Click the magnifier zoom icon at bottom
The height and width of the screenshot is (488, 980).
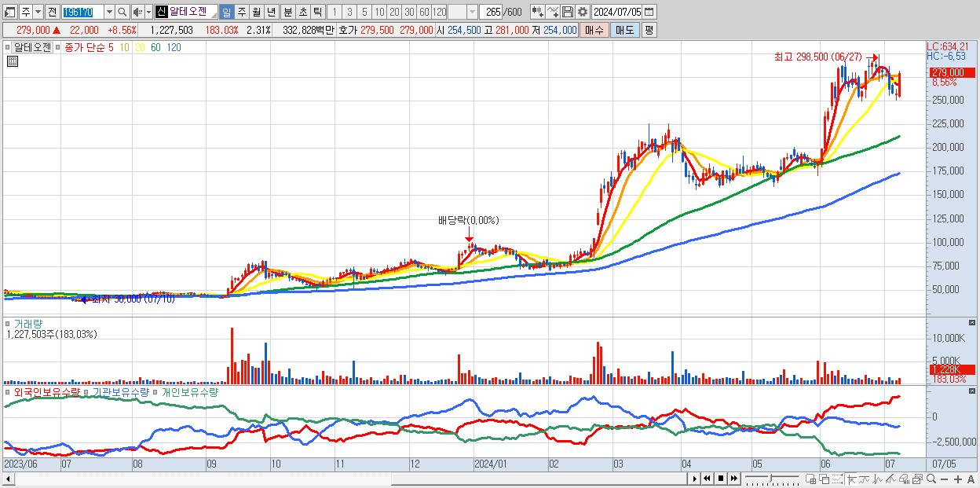(931, 479)
